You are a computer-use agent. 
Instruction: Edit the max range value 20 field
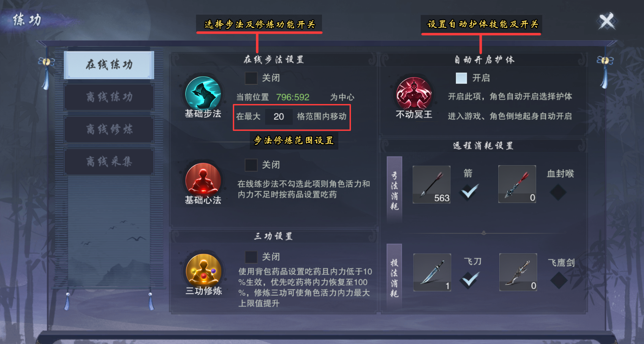click(279, 117)
